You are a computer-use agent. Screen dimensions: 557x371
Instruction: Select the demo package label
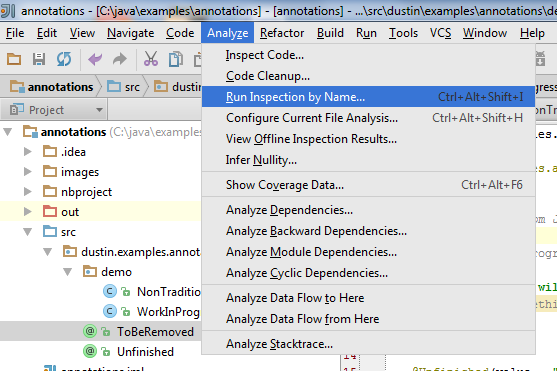click(x=116, y=272)
